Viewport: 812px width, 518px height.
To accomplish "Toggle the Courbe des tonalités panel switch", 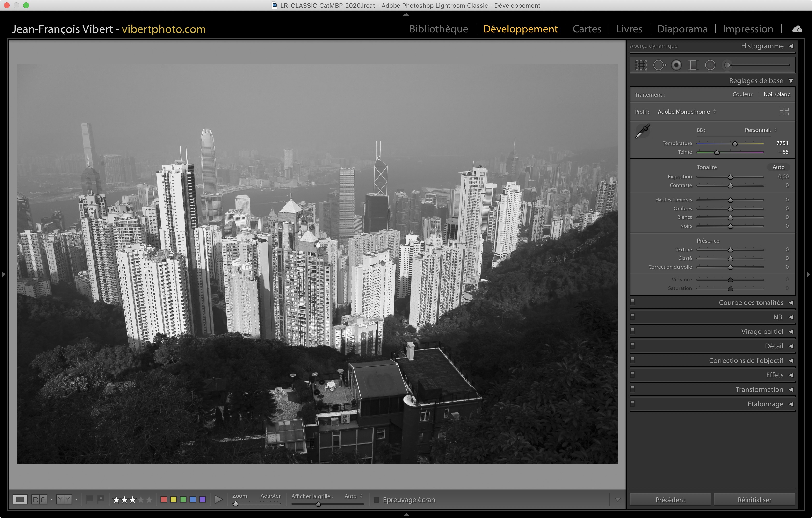I will point(633,302).
